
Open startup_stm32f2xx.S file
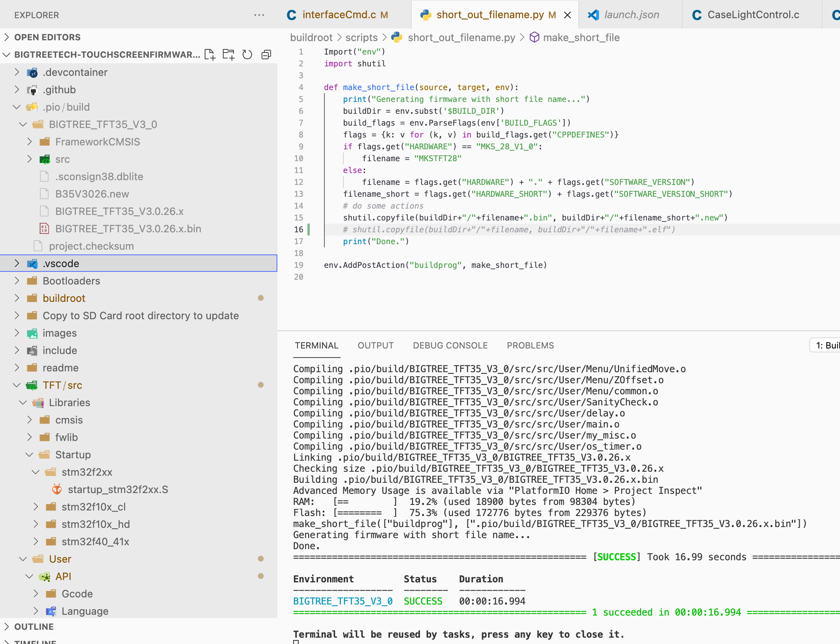pyautogui.click(x=118, y=490)
